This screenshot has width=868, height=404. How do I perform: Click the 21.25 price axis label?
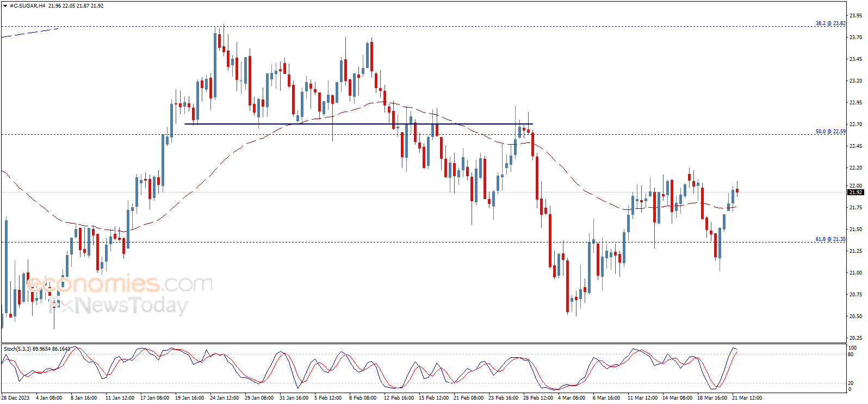click(855, 251)
